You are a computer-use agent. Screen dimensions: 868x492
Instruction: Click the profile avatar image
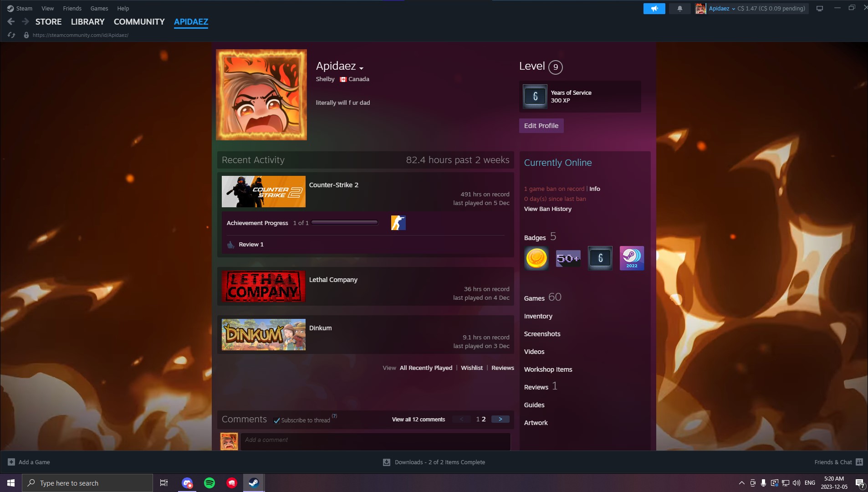[261, 95]
